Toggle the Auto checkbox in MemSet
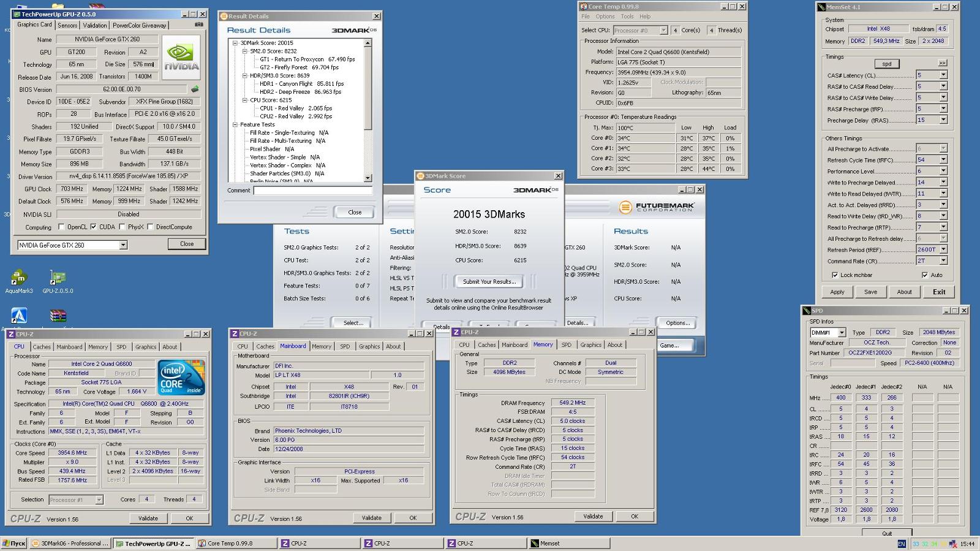 click(x=924, y=275)
